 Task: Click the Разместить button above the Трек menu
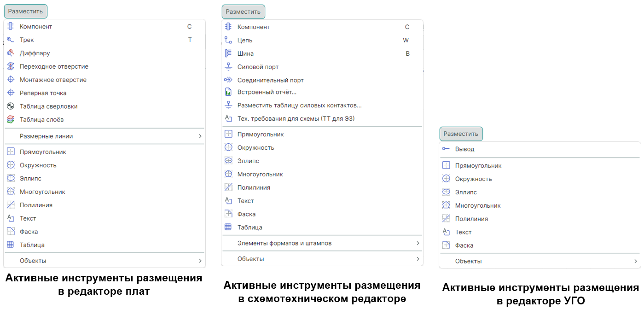(25, 11)
